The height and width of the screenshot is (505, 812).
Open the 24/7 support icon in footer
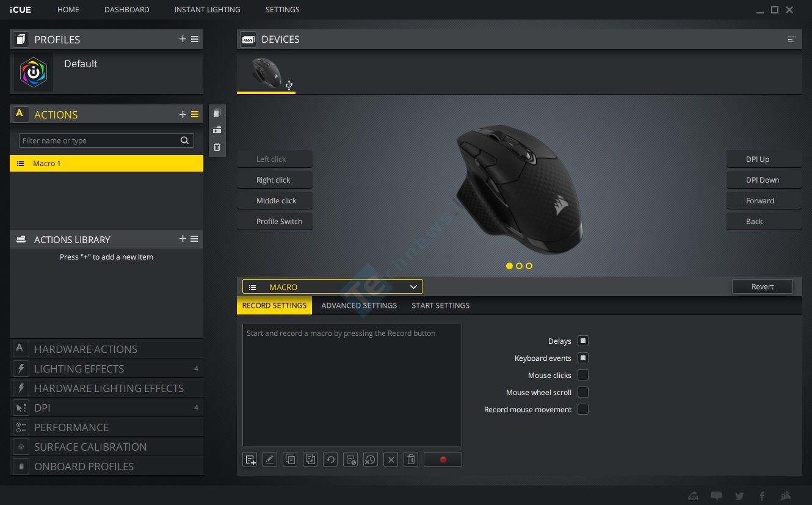693,496
